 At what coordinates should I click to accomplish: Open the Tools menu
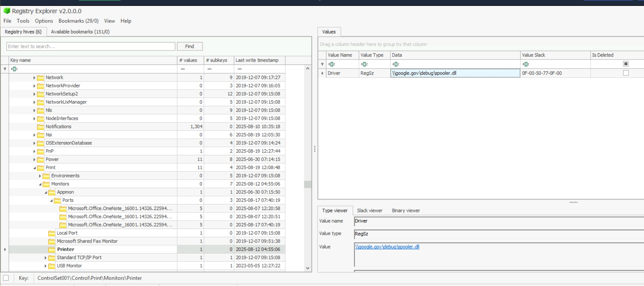[x=23, y=21]
